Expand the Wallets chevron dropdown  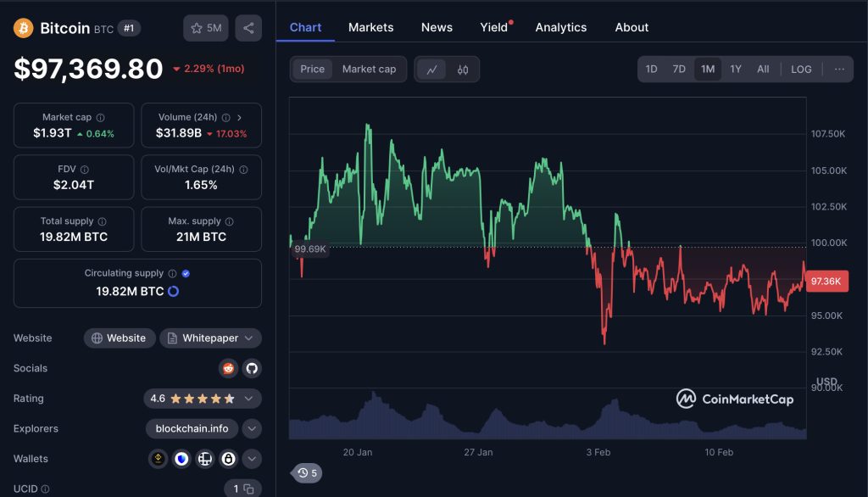(252, 459)
